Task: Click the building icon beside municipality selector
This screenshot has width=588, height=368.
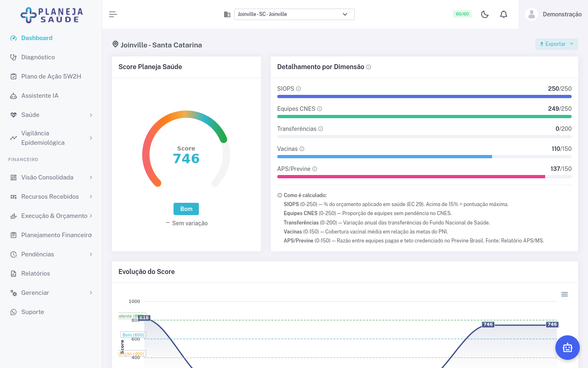Action: coord(227,14)
